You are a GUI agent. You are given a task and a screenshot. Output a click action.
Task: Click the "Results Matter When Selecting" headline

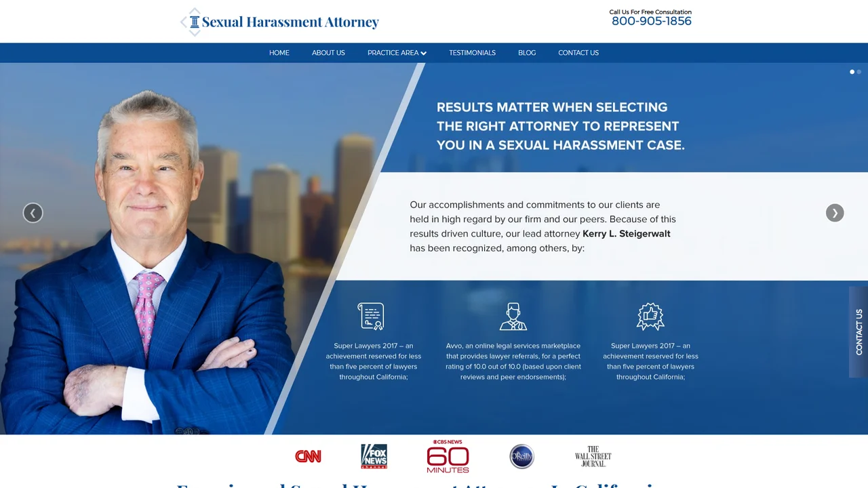[561, 126]
